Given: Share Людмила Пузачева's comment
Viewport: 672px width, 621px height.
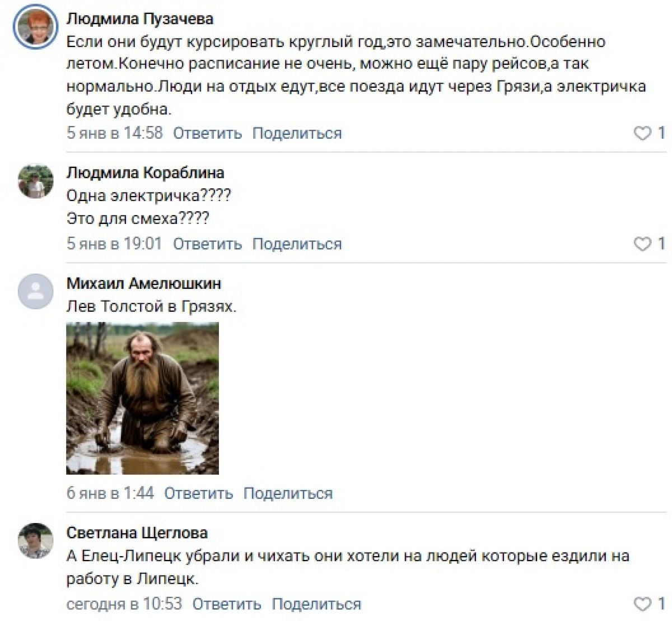Looking at the screenshot, I should [297, 133].
